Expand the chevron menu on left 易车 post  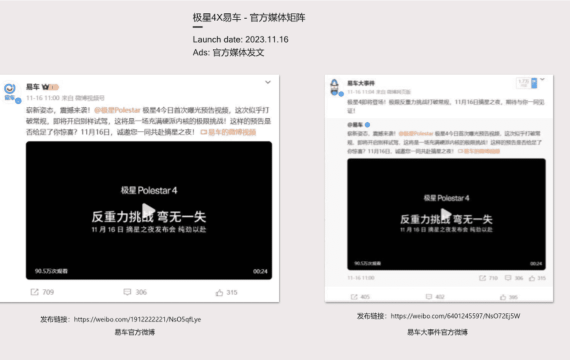(x=268, y=83)
